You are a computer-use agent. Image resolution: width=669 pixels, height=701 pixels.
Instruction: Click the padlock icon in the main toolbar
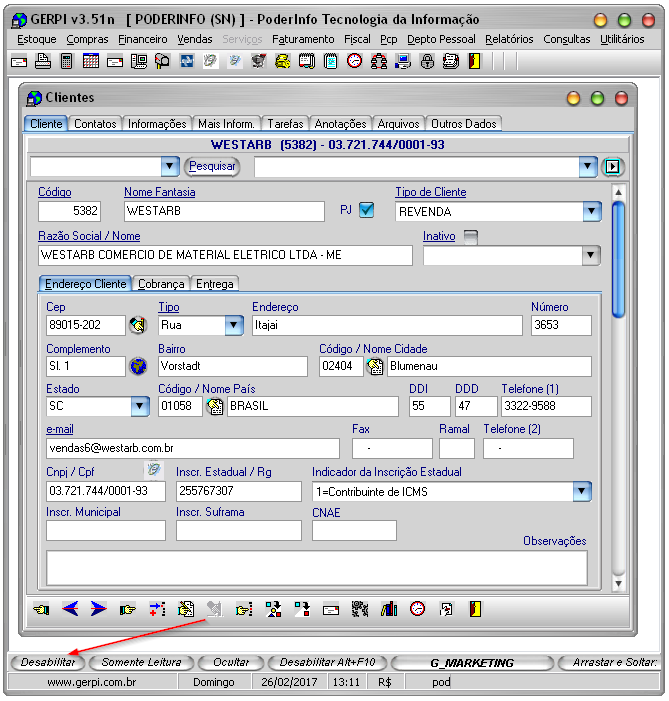click(427, 61)
